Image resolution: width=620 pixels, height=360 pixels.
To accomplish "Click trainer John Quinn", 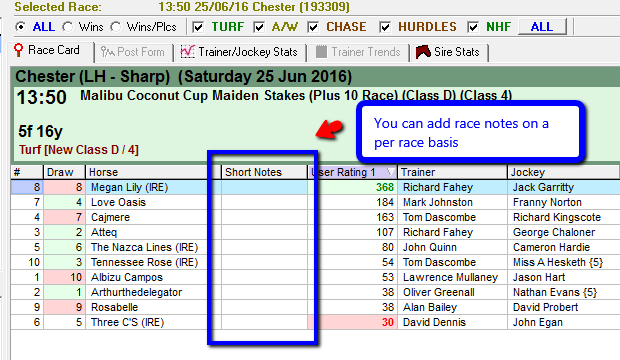I will pos(430,247).
